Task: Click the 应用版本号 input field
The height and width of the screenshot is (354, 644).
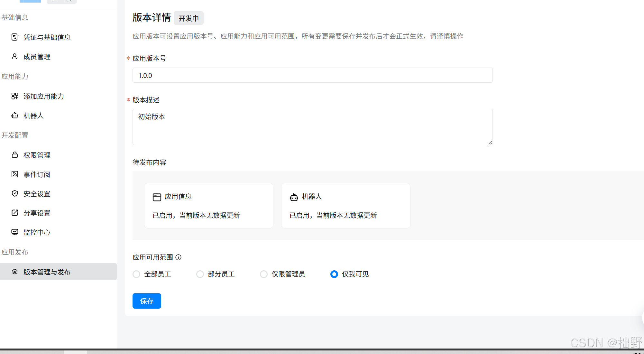Action: pos(312,75)
